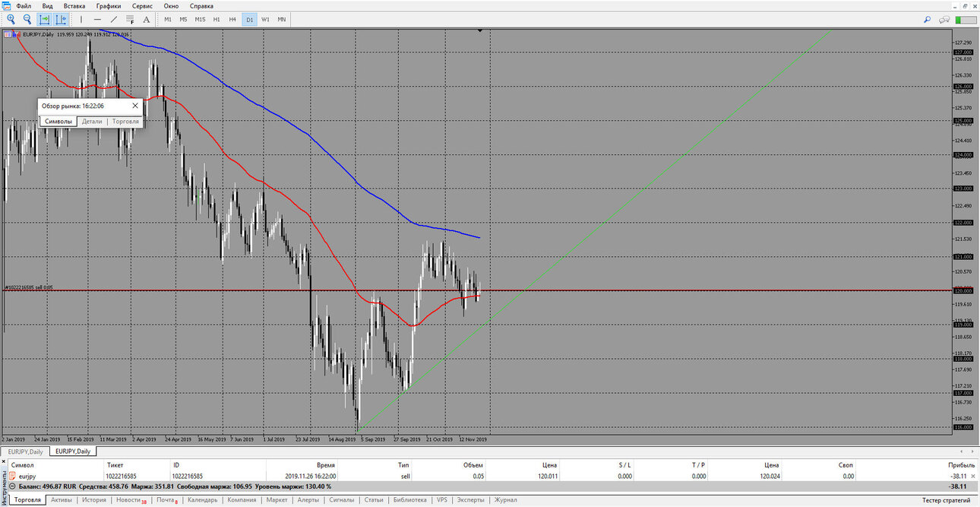980x507 pixels.
Task: Switch chart to M5 timeframe
Action: point(183,19)
